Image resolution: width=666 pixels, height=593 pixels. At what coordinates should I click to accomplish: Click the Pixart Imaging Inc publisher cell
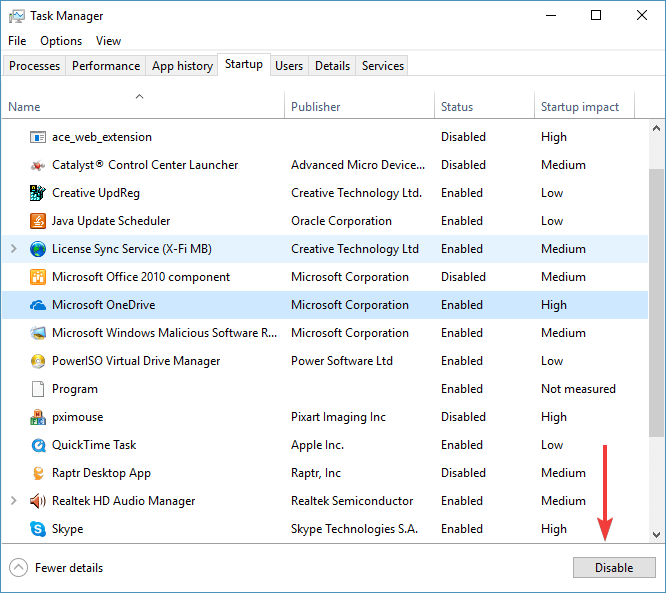(x=338, y=417)
